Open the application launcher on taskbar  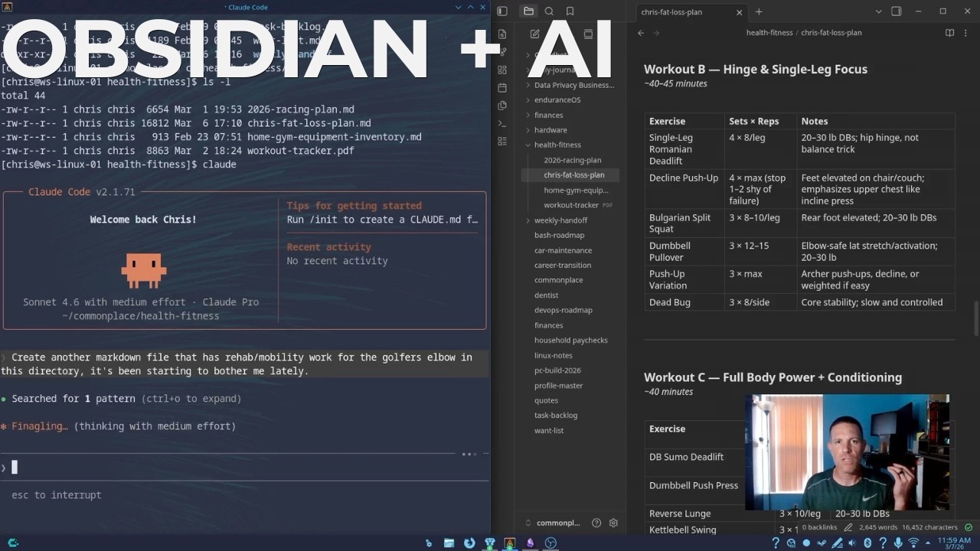[13, 543]
